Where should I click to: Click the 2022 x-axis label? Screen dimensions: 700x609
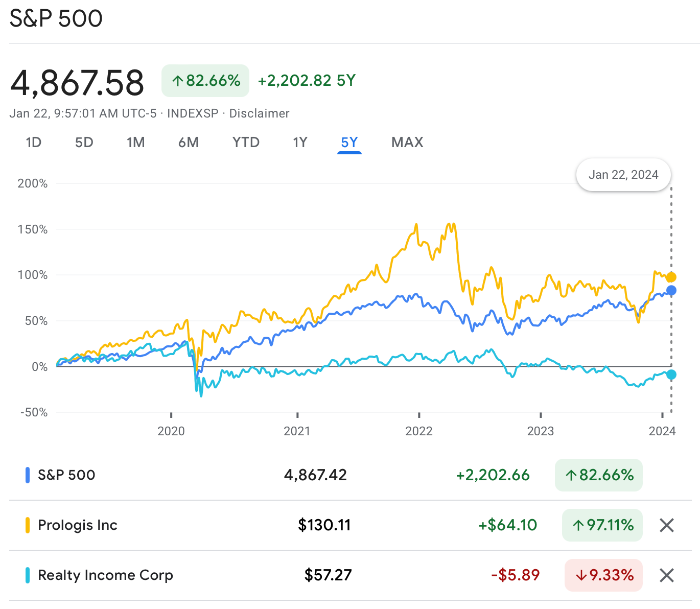coord(419,431)
